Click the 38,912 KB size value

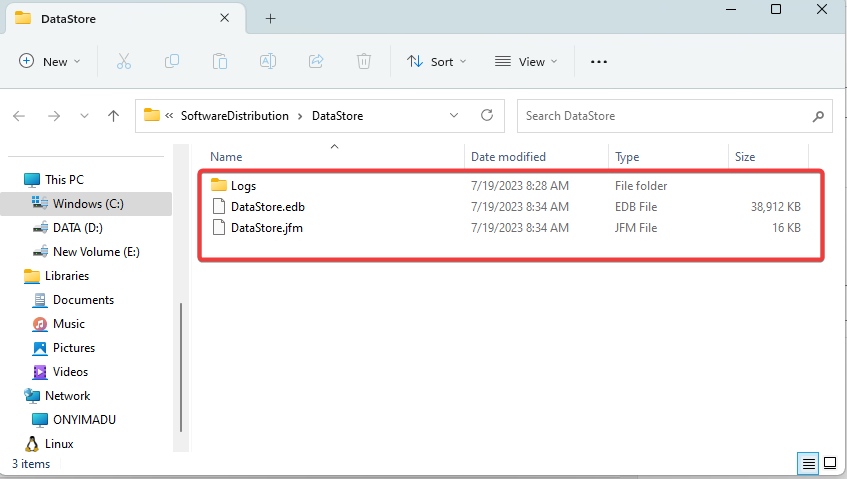[x=776, y=207]
